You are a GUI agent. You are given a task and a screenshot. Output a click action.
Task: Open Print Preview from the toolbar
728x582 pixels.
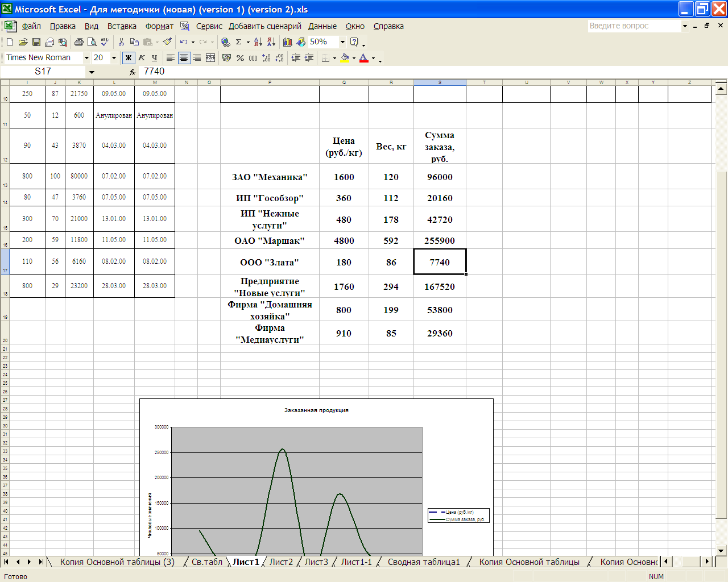[92, 42]
